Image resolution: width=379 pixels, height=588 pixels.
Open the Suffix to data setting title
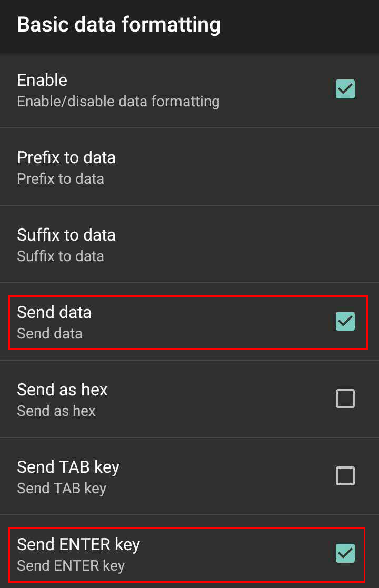[66, 235]
